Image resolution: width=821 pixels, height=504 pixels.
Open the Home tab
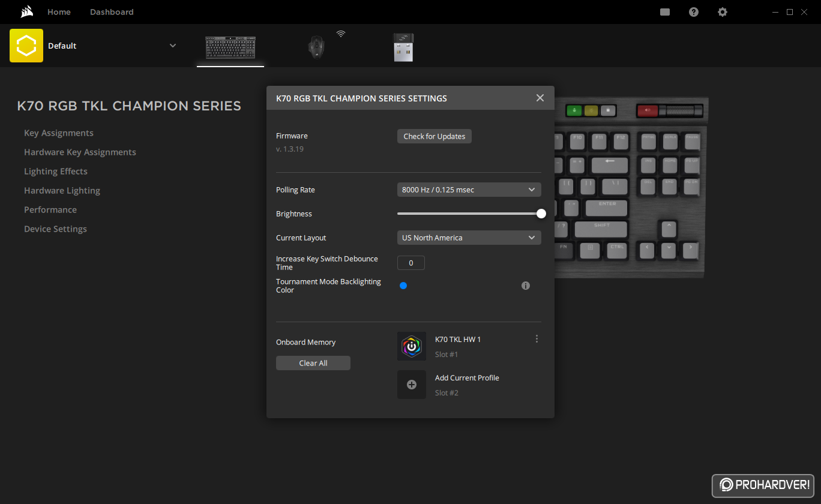59,12
